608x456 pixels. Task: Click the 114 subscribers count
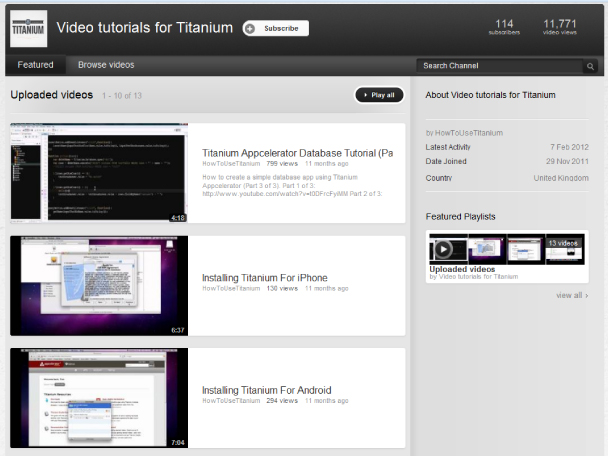[x=504, y=27]
